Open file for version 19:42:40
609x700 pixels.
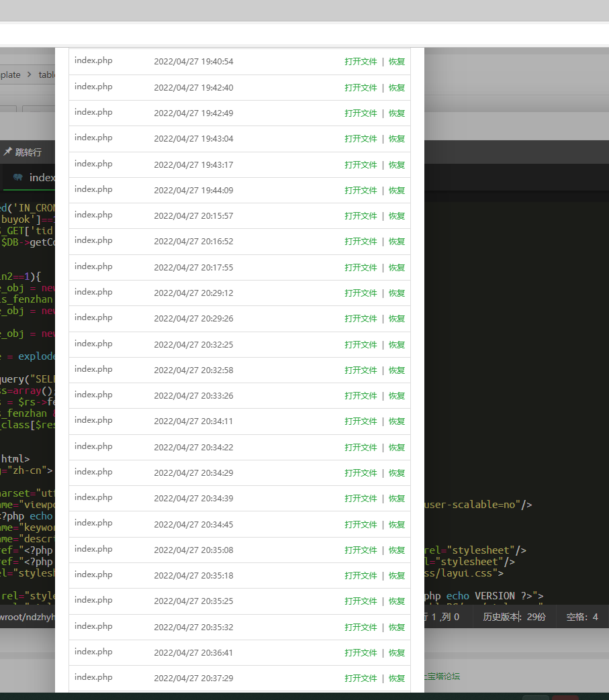(x=361, y=87)
